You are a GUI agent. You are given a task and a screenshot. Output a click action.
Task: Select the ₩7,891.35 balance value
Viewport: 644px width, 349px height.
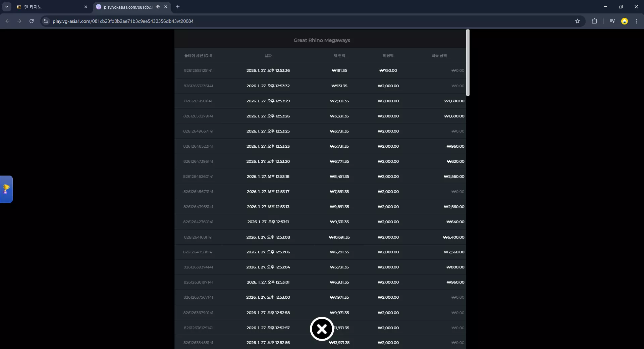click(339, 192)
